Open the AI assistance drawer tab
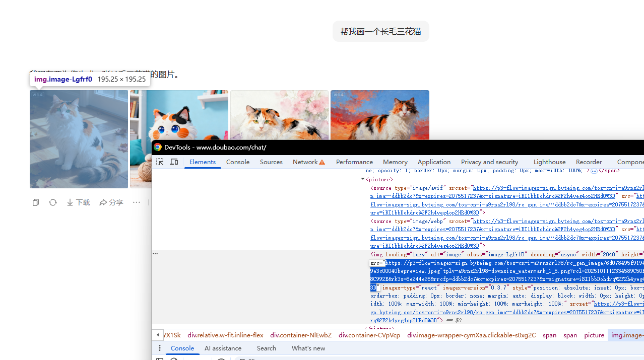Viewport: 644px width, 360px height. point(223,348)
